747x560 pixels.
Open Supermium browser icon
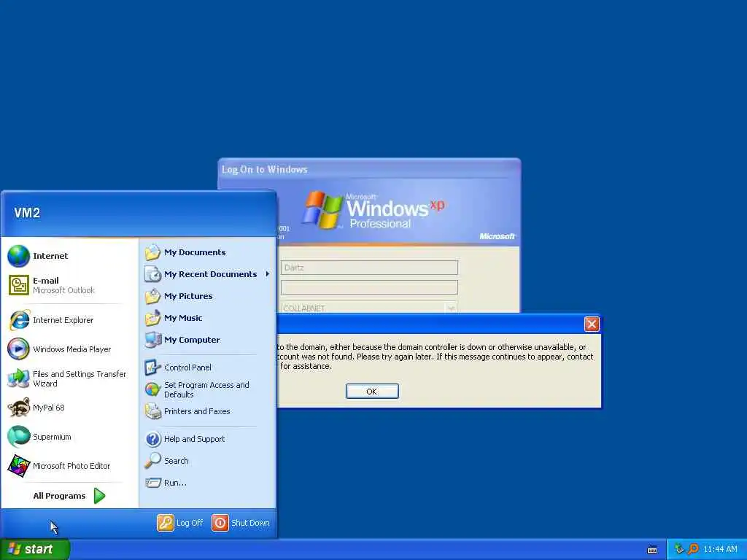pyautogui.click(x=18, y=437)
